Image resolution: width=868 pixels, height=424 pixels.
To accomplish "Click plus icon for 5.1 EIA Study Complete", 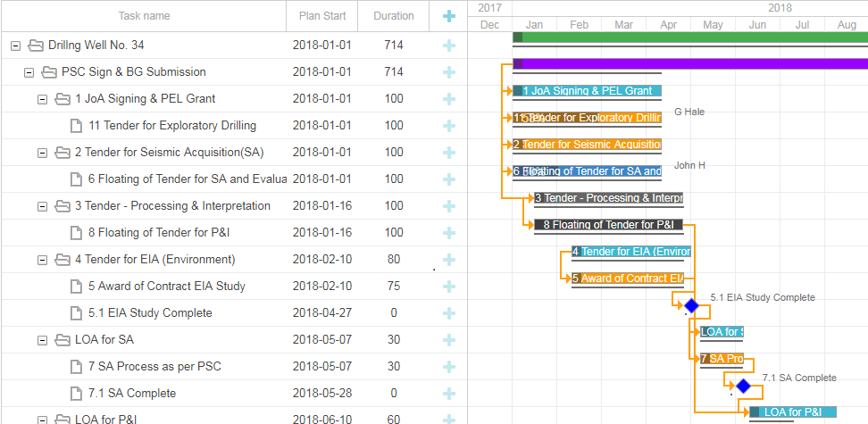I will [449, 312].
